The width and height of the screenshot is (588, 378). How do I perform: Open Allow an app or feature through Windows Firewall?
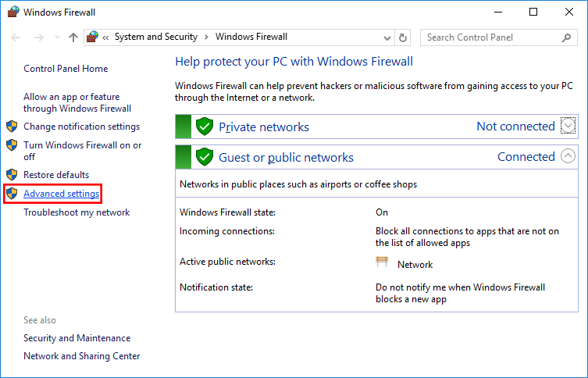point(77,102)
